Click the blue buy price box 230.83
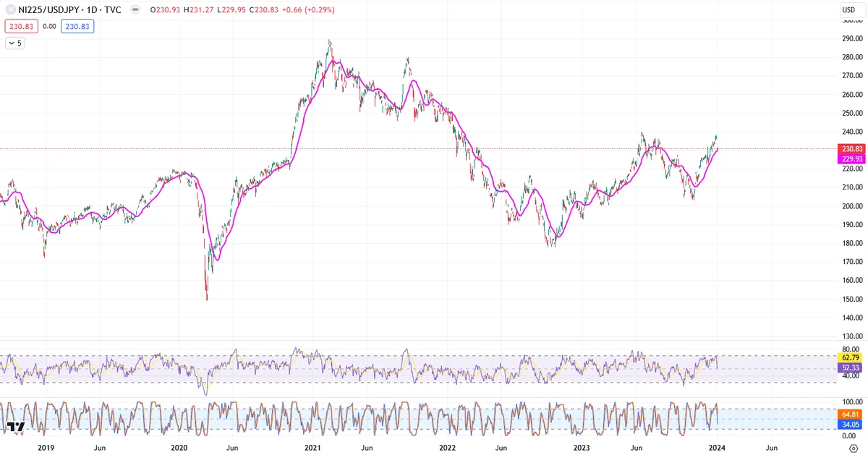This screenshot has height=455, width=868. pyautogui.click(x=77, y=26)
